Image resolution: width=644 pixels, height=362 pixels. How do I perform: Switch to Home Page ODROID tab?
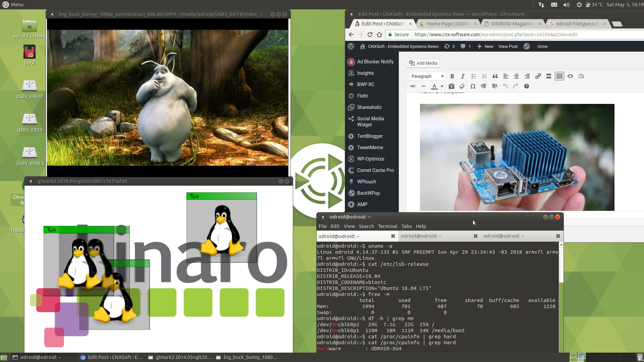(448, 24)
